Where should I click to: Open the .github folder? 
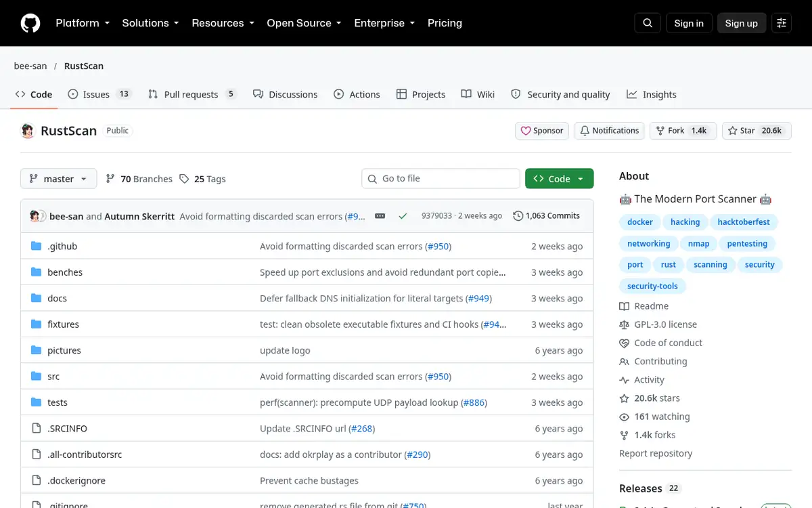pyautogui.click(x=62, y=247)
